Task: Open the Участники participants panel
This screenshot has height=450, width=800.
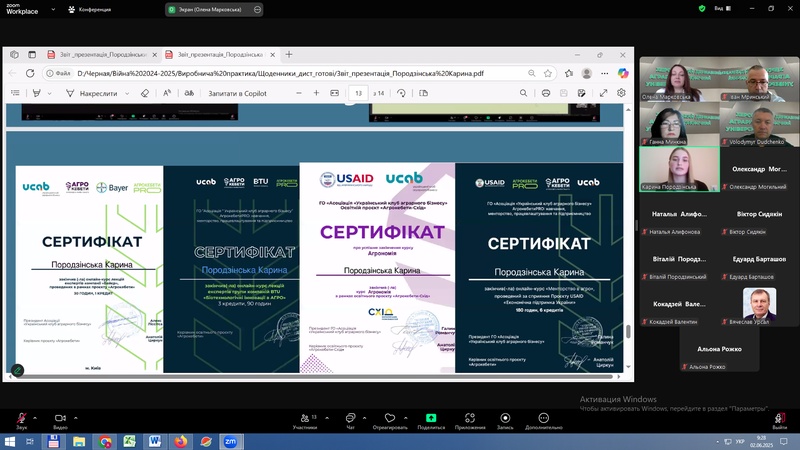Action: (x=305, y=420)
